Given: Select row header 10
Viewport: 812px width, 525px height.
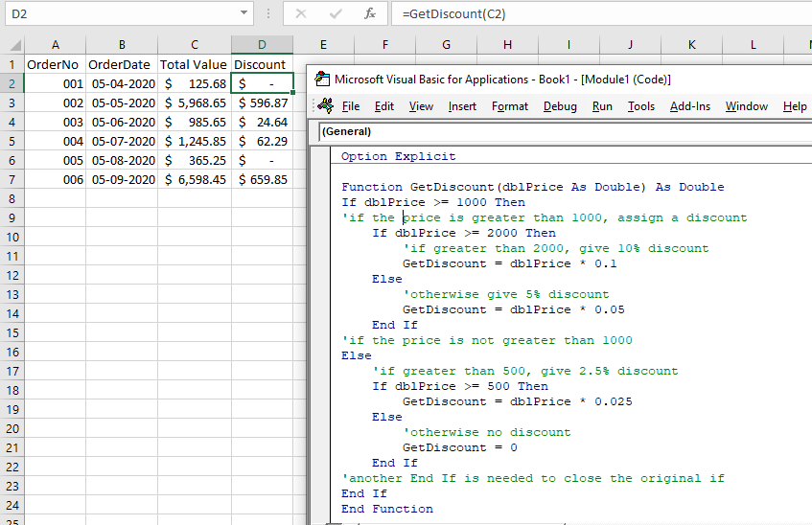Looking at the screenshot, I should click(12, 237).
